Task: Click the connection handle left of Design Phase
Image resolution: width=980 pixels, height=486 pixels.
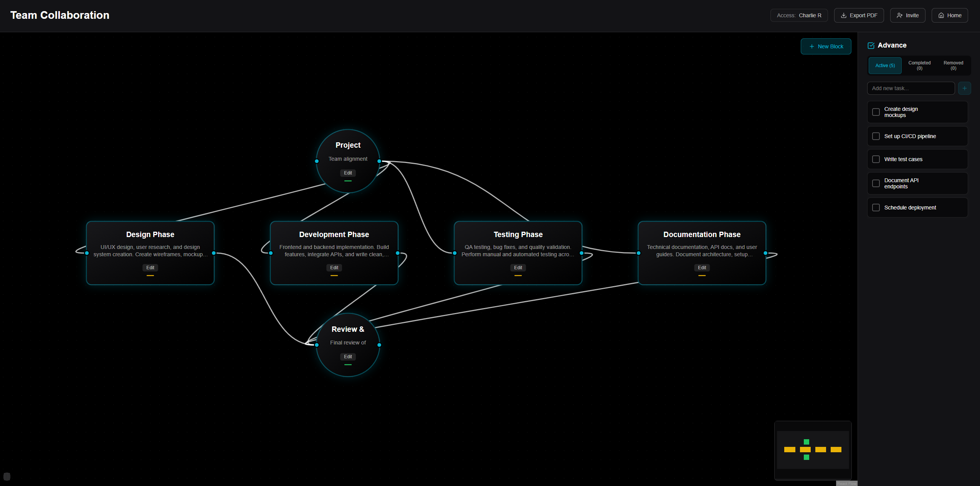Action: [x=86, y=253]
